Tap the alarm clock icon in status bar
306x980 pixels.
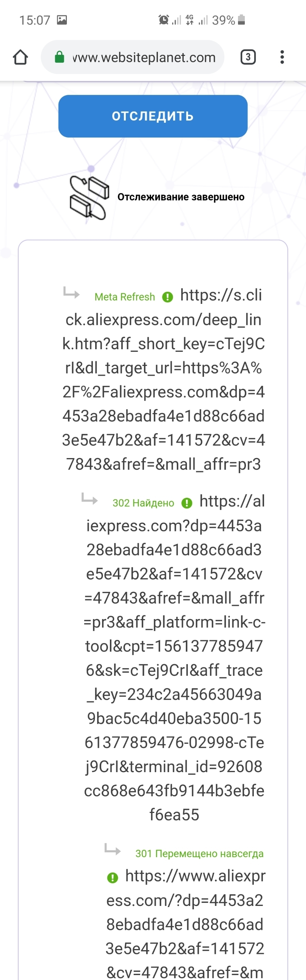click(164, 20)
